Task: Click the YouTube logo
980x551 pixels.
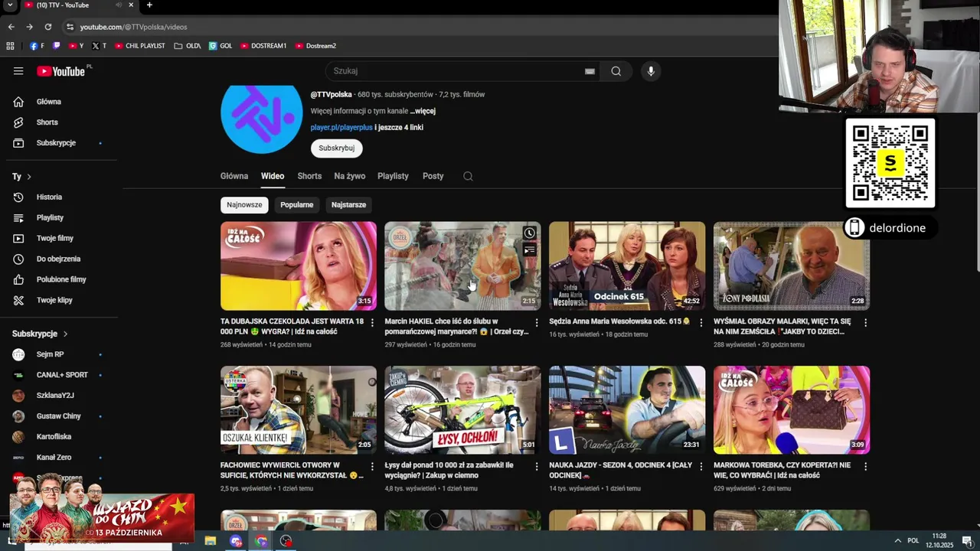Action: click(60, 71)
